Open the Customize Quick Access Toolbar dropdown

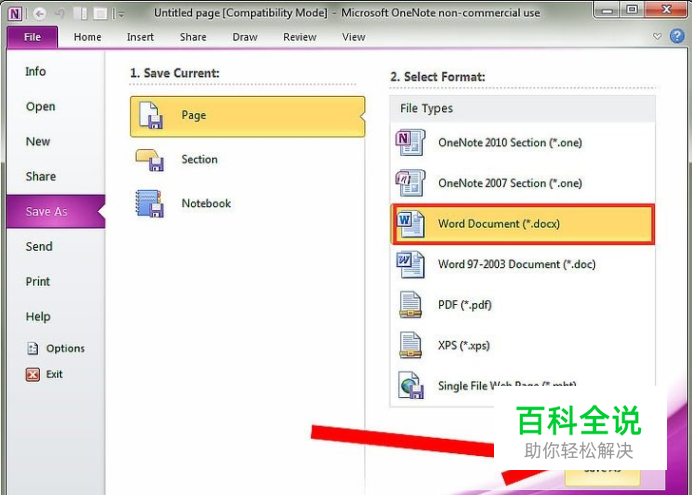(120, 15)
